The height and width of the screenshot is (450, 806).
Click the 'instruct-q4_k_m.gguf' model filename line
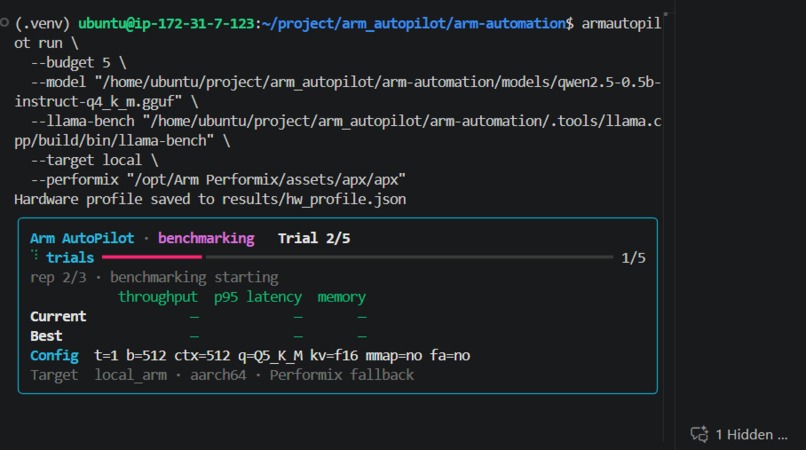[x=98, y=102]
